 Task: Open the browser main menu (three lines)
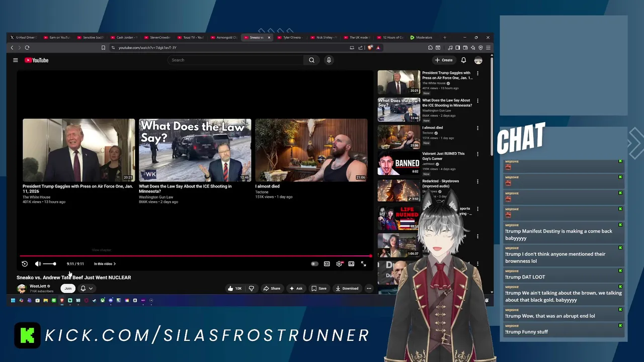tap(488, 48)
